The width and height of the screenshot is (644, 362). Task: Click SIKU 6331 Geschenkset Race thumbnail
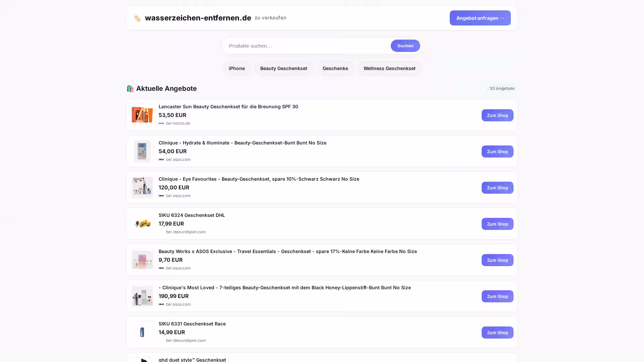142,332
